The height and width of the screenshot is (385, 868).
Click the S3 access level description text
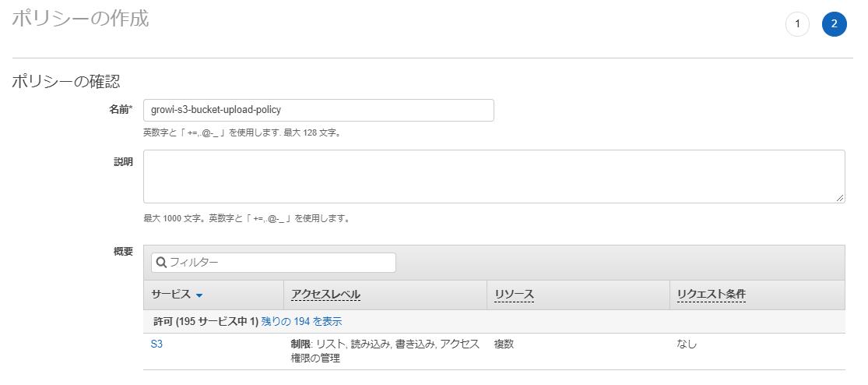pyautogui.click(x=385, y=351)
